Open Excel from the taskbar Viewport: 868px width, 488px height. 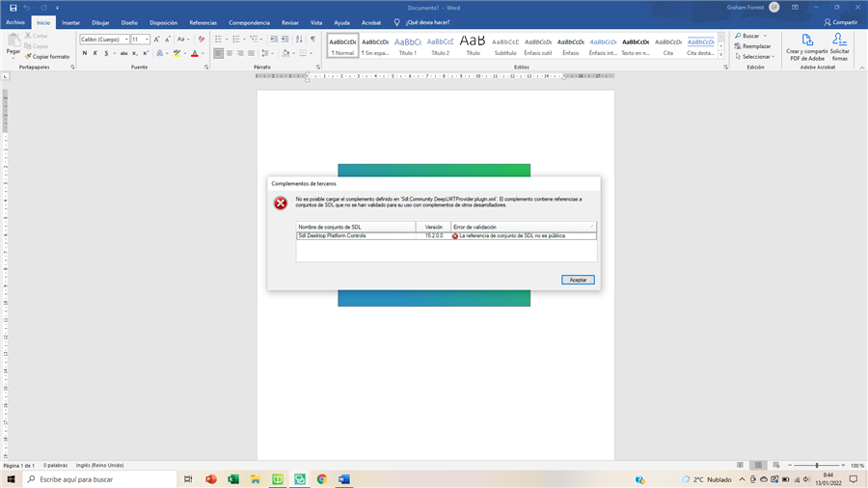(x=233, y=479)
